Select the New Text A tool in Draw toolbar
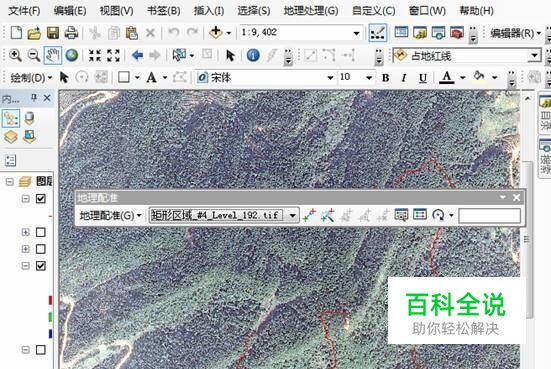The height and width of the screenshot is (369, 551). click(152, 77)
